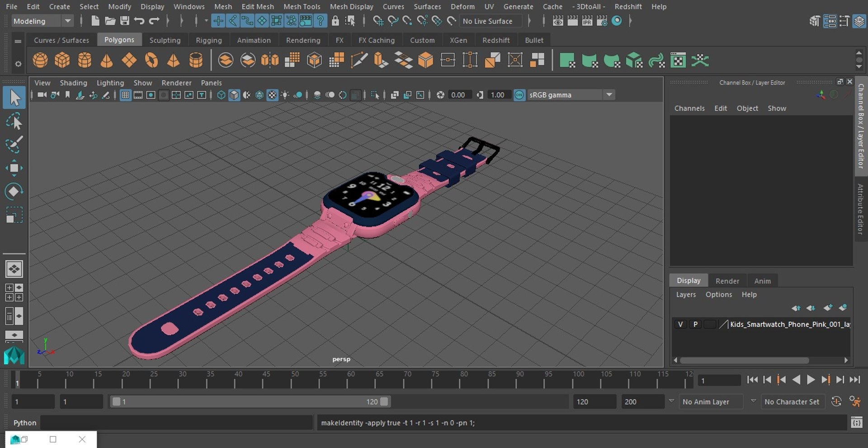Click the current frame input field
868x448 pixels.
pyautogui.click(x=719, y=381)
